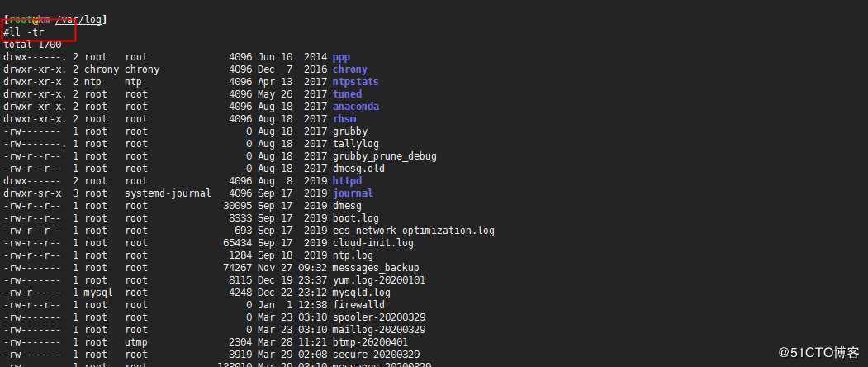Select the yum.log-20200101 filename
This screenshot has height=367, width=868.
coord(379,280)
